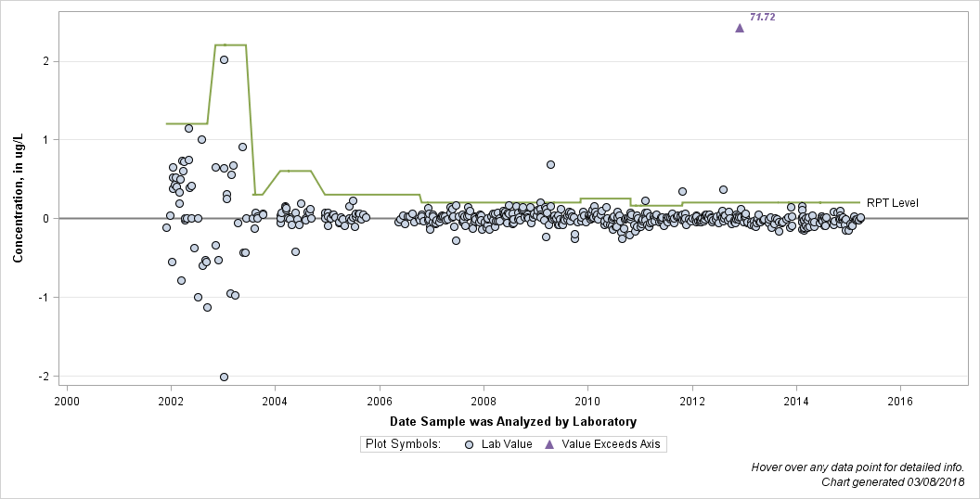Click the purple triangle marker labeled 71.72

740,28
